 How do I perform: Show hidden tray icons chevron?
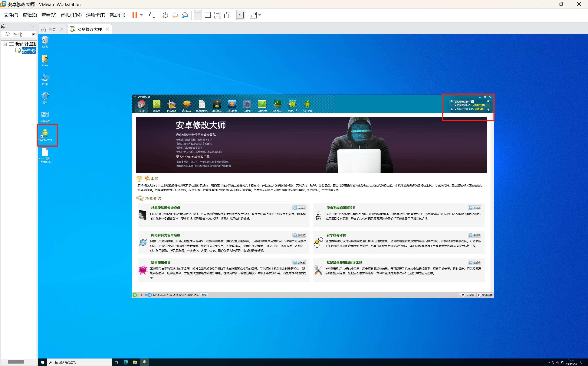tap(549, 362)
